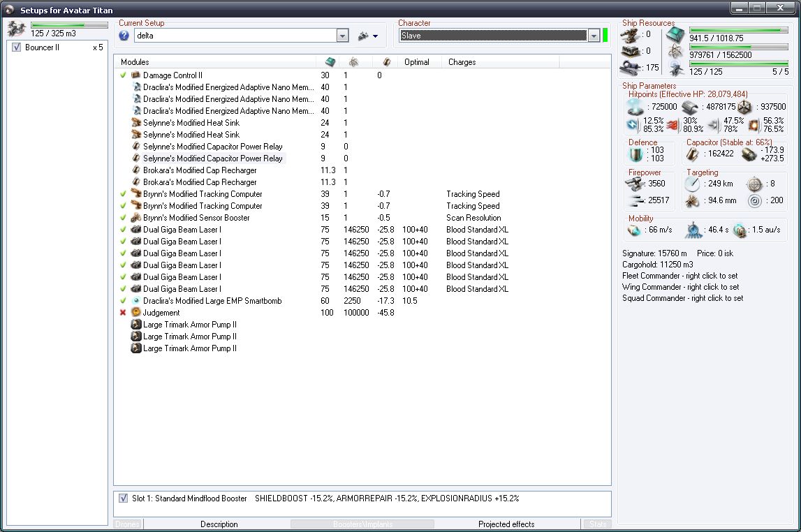
Task: Click the drone bay icon above Bouncer II
Action: [x=16, y=29]
